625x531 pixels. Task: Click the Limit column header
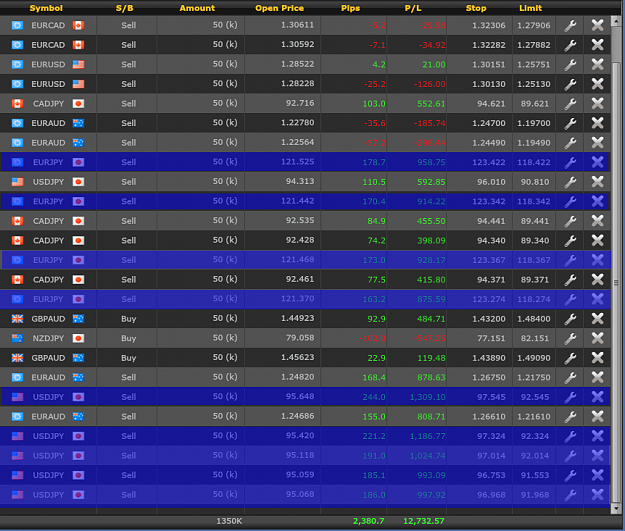(531, 8)
